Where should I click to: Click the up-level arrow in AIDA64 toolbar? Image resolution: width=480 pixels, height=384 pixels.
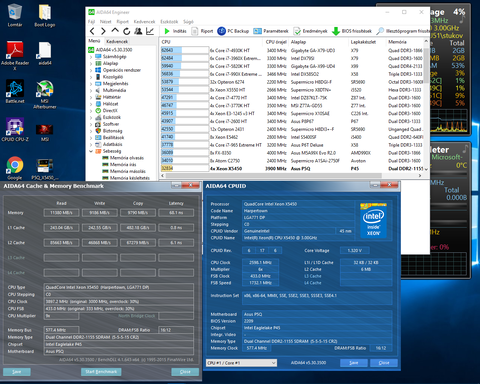click(115, 31)
